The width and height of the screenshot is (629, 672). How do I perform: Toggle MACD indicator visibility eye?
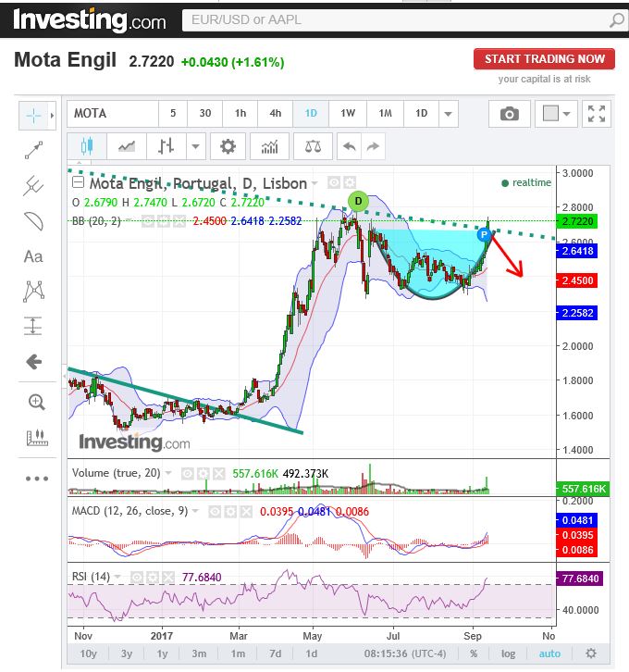click(215, 511)
